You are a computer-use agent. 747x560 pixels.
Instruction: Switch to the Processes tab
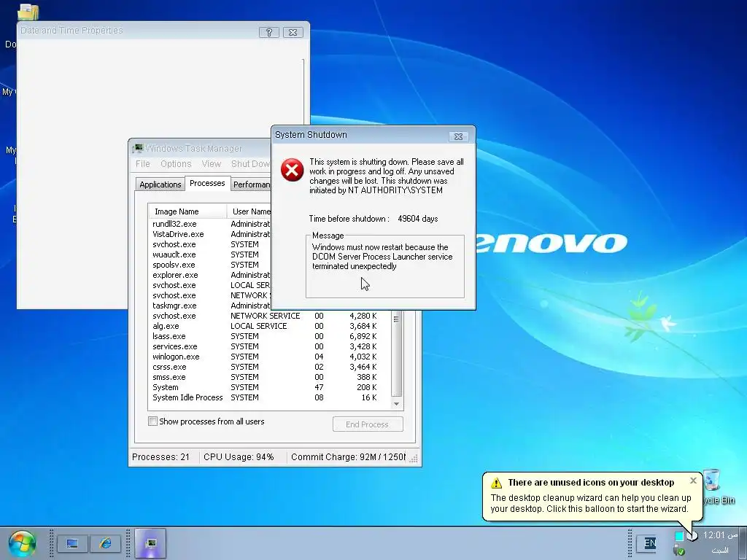207,183
